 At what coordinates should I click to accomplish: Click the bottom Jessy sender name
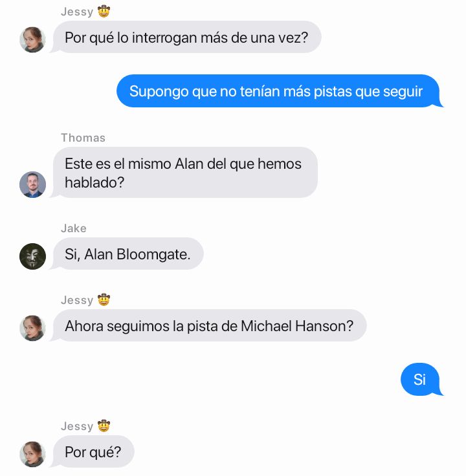tap(77, 426)
